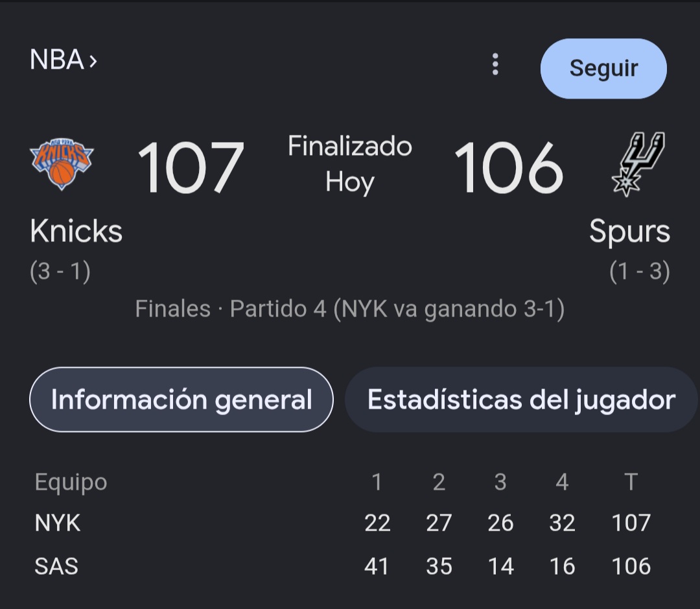Click the Spurs score of 106
Image resolution: width=700 pixels, height=609 pixels.
(509, 167)
